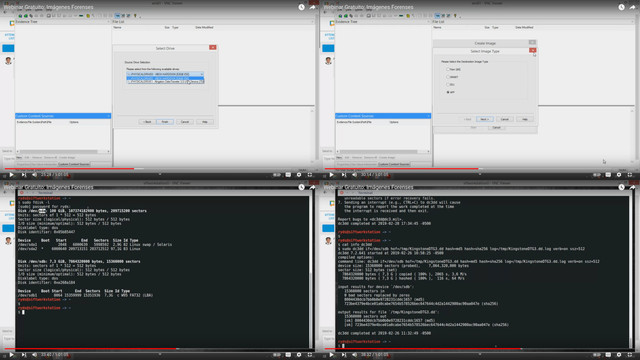The width and height of the screenshot is (640, 360).
Task: Cancel the Select Drive dialog
Action: 185,122
